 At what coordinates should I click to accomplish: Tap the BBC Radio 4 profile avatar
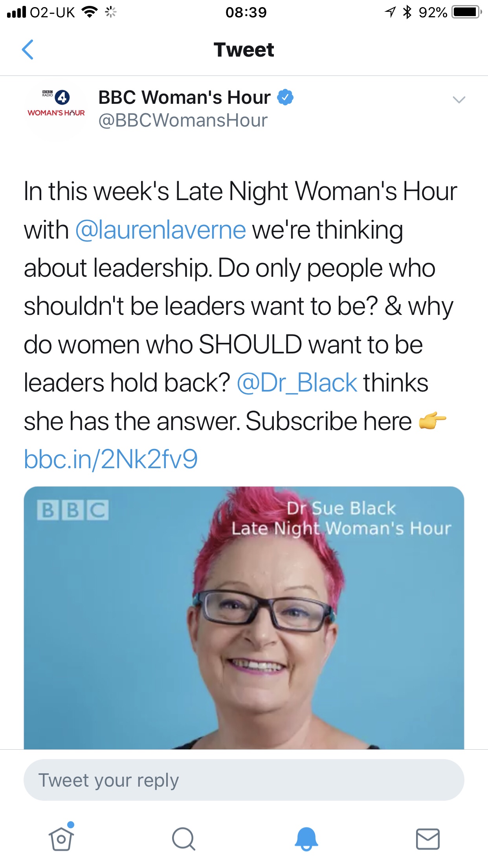[56, 110]
